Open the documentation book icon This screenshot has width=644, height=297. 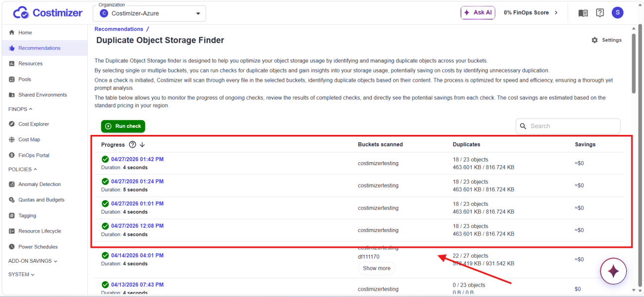point(583,13)
